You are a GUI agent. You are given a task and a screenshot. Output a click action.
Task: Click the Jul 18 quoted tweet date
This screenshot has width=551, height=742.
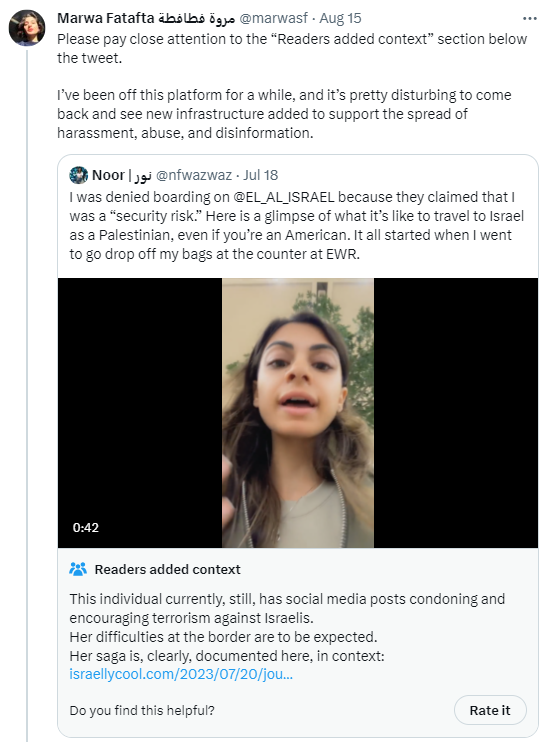pos(260,175)
